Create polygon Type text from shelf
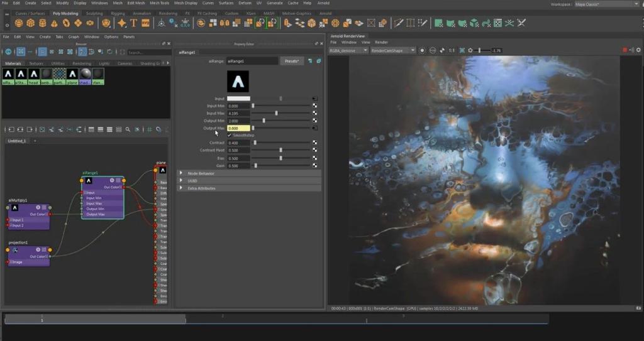Image resolution: width=644 pixels, height=341 pixels. tap(133, 23)
